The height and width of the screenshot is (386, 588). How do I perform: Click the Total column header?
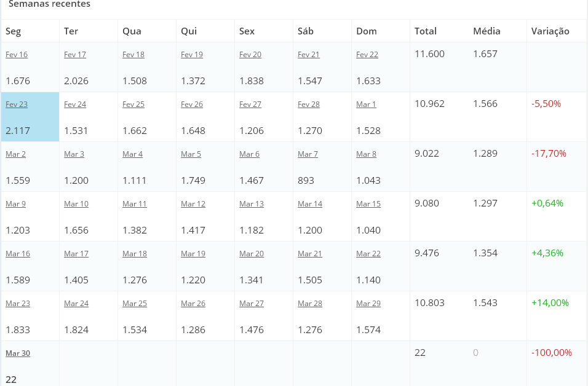(425, 31)
